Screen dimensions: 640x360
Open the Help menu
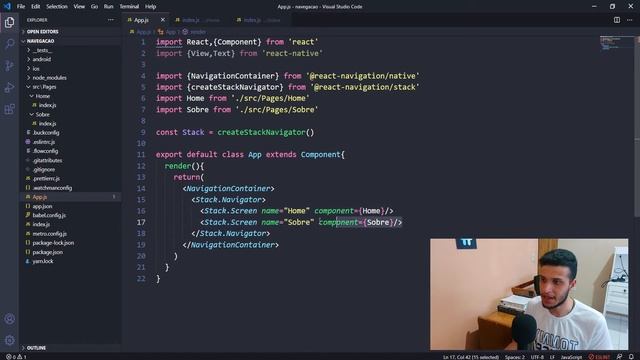[x=151, y=7]
